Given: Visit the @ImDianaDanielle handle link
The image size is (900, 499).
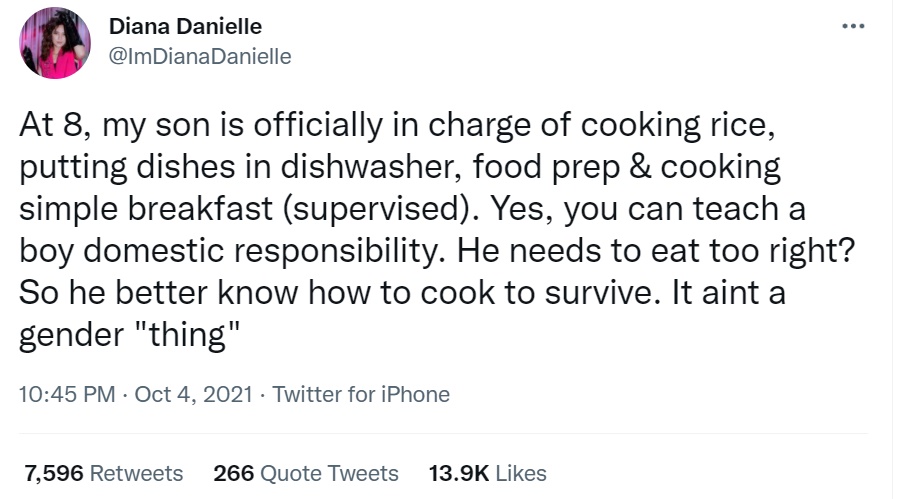Looking at the screenshot, I should 200,56.
